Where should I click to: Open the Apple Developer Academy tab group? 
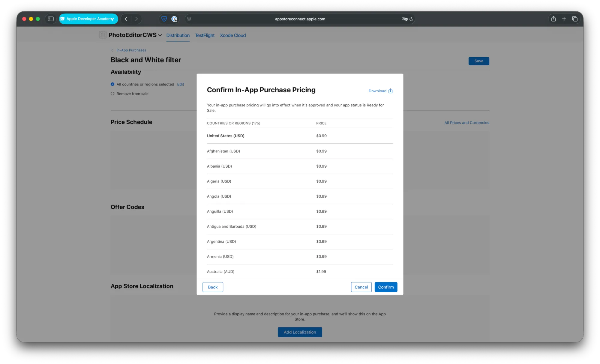[x=88, y=19]
